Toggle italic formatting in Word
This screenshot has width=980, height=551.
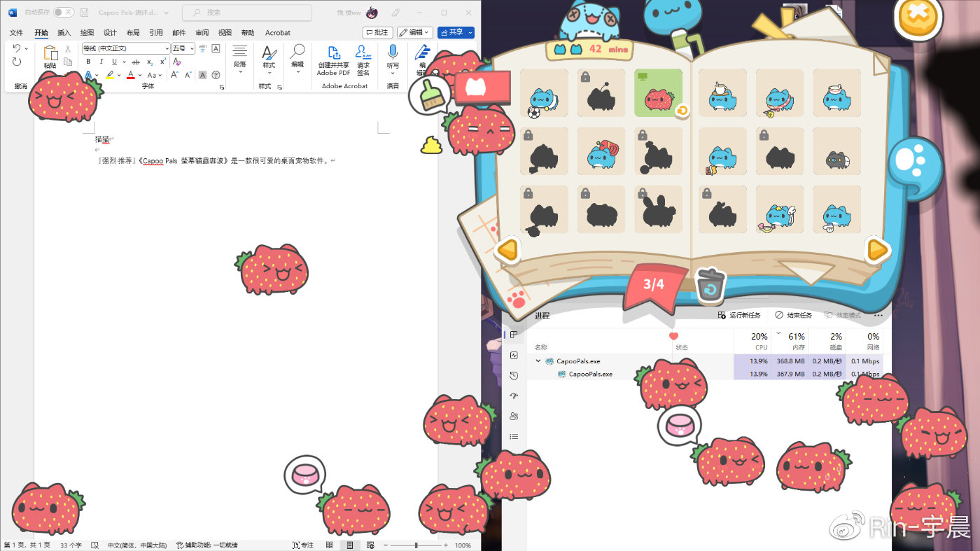pos(101,62)
